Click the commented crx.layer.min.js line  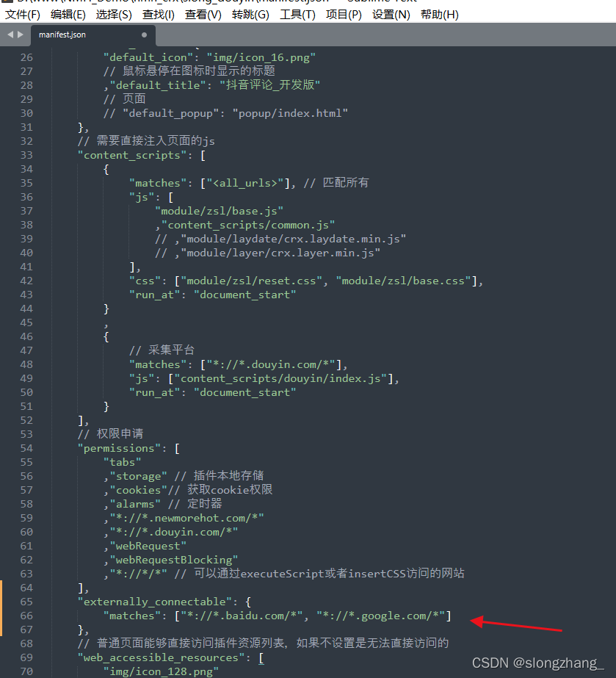(x=267, y=253)
